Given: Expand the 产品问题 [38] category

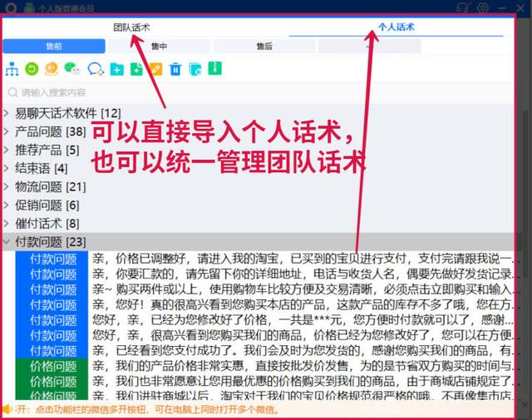Looking at the screenshot, I should coord(7,131).
